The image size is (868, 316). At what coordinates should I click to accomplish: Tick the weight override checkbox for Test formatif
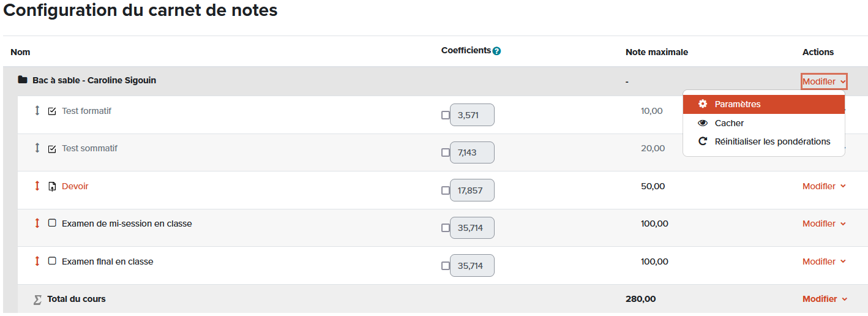pos(446,115)
